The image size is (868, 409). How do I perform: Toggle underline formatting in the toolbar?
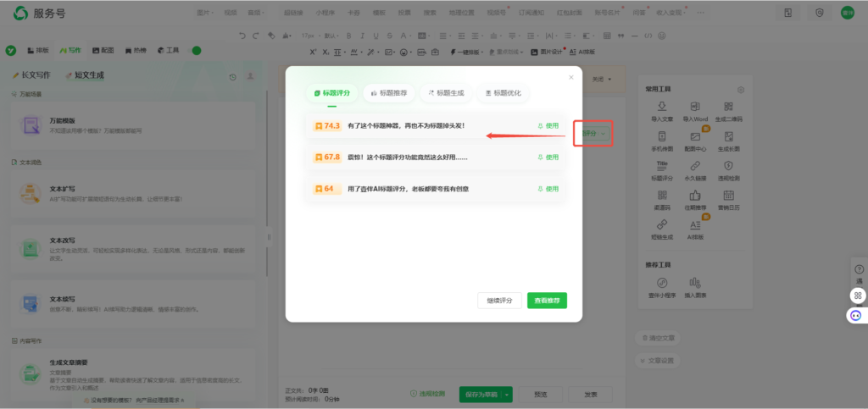(374, 36)
